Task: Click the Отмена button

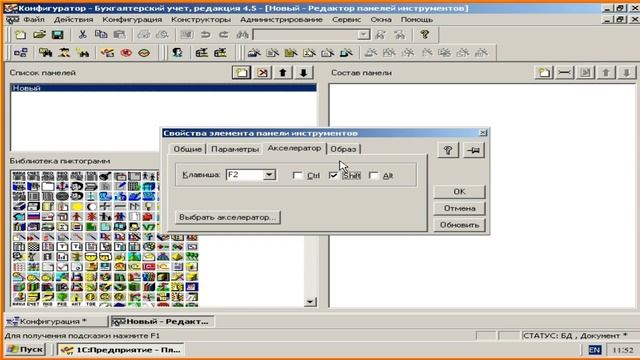Action: point(460,208)
